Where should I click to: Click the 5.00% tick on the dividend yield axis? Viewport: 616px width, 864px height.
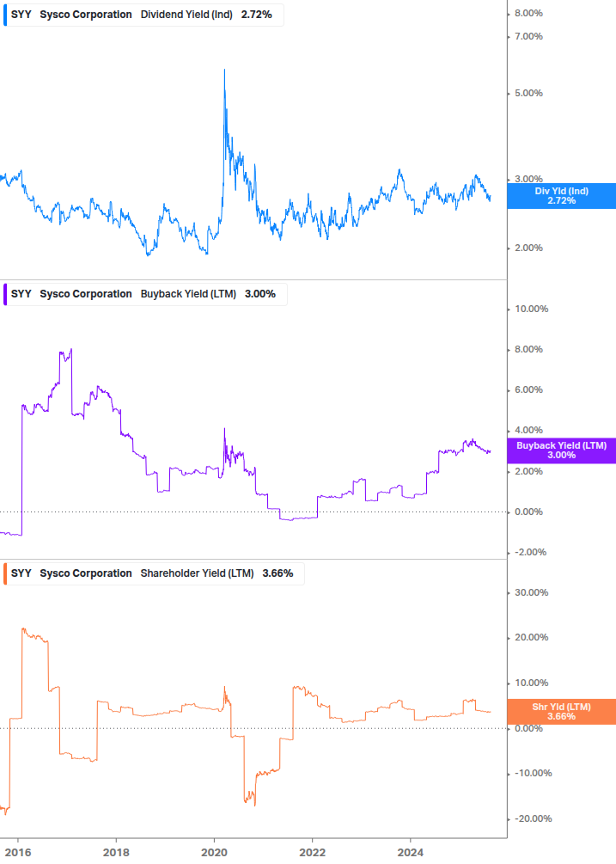[x=528, y=93]
